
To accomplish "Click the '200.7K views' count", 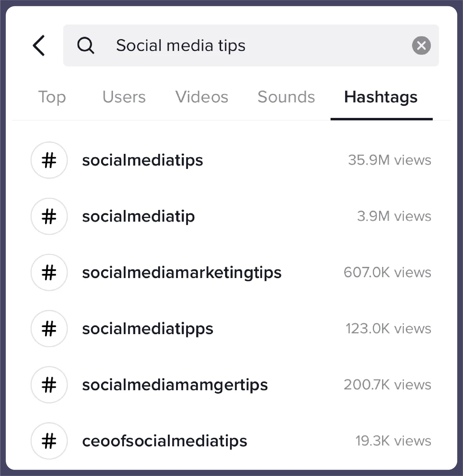I will click(388, 384).
